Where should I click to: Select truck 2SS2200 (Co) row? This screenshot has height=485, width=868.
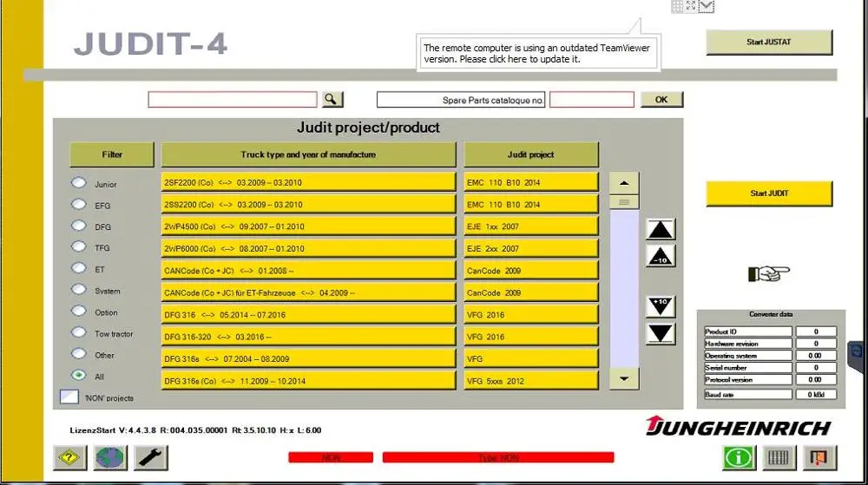pos(308,205)
